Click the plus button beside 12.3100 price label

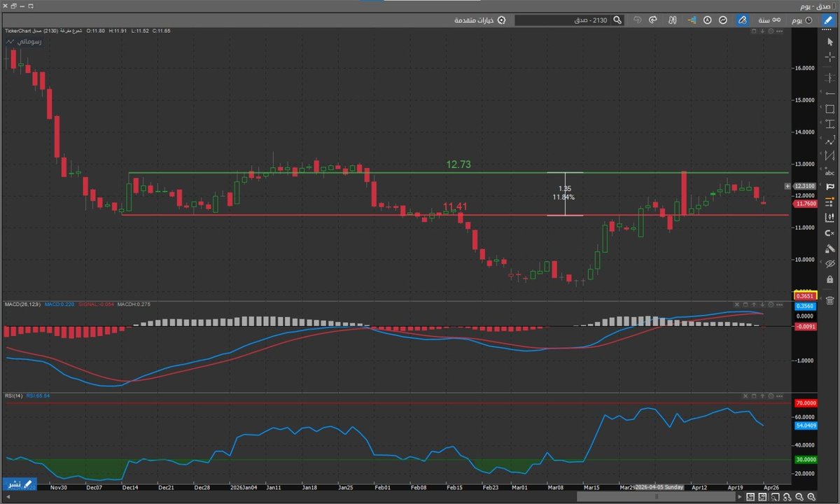pos(788,186)
